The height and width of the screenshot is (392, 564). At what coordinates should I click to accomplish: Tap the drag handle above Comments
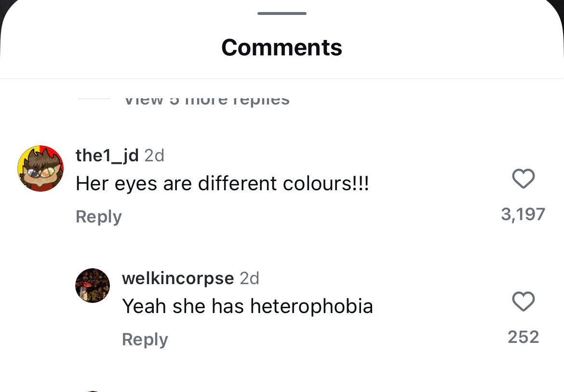pos(282,13)
